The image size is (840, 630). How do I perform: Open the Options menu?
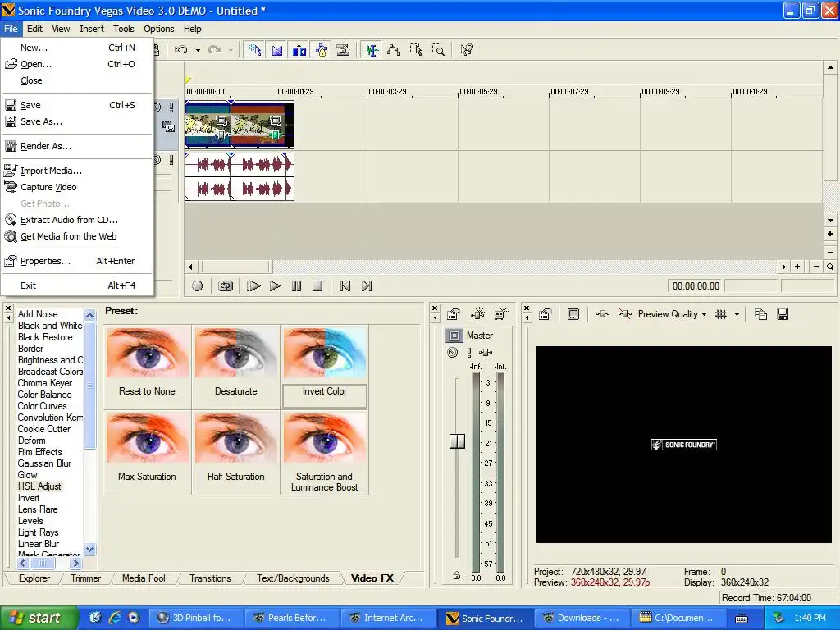158,29
